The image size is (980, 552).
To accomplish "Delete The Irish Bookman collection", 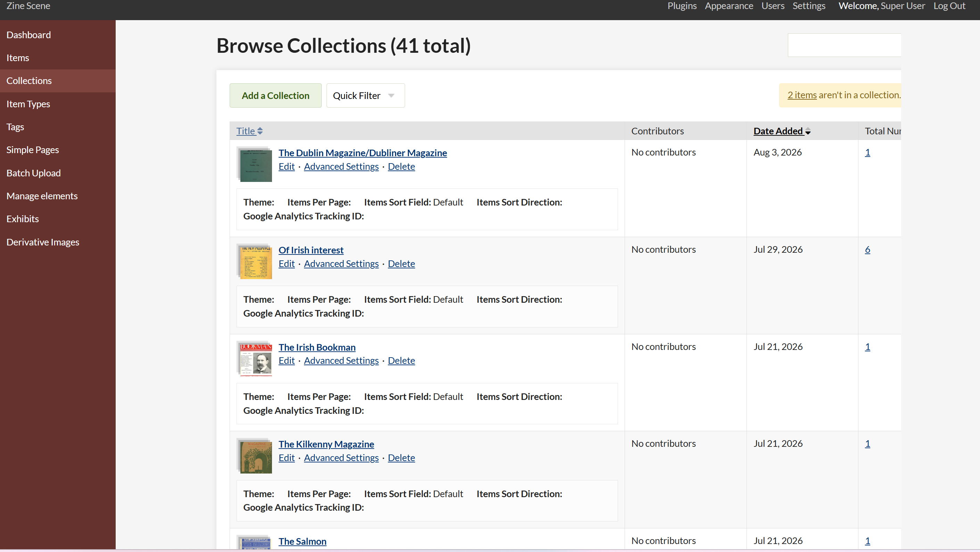I will 401,361.
